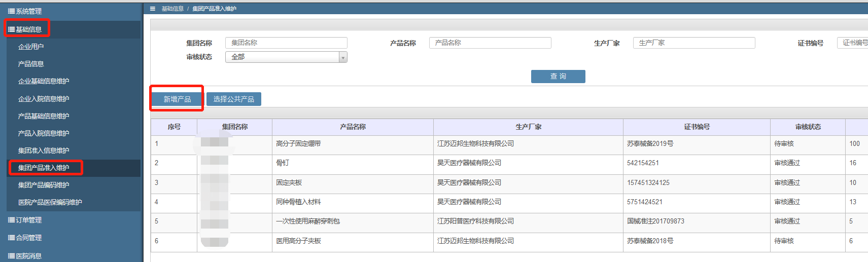Sort by the 序号 column header

174,127
